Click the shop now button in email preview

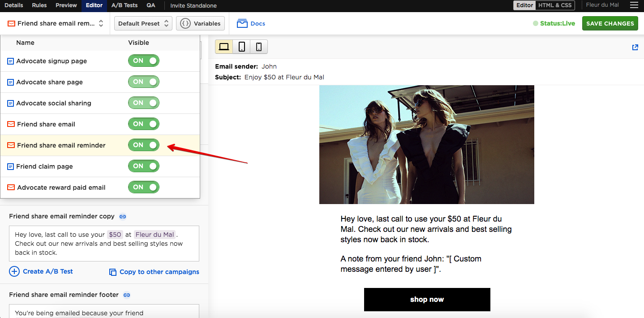click(x=427, y=300)
